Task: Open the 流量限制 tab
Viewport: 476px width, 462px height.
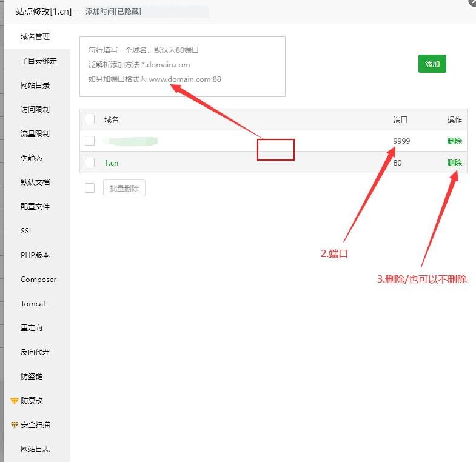Action: [37, 134]
